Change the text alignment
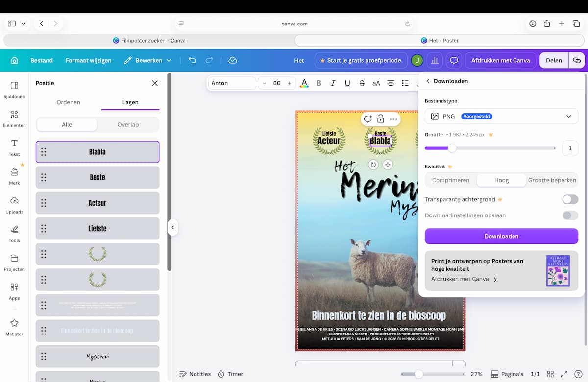Image resolution: width=588 pixels, height=382 pixels. pyautogui.click(x=391, y=83)
